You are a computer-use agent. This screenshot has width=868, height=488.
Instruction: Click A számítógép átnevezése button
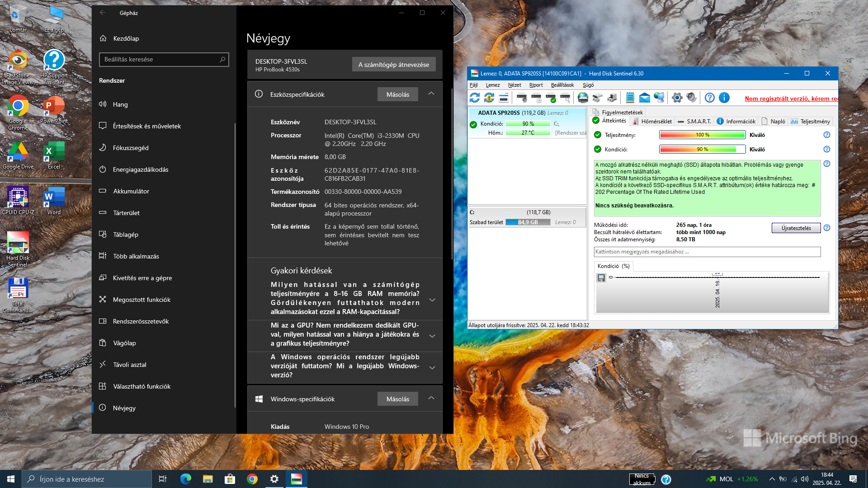click(393, 65)
